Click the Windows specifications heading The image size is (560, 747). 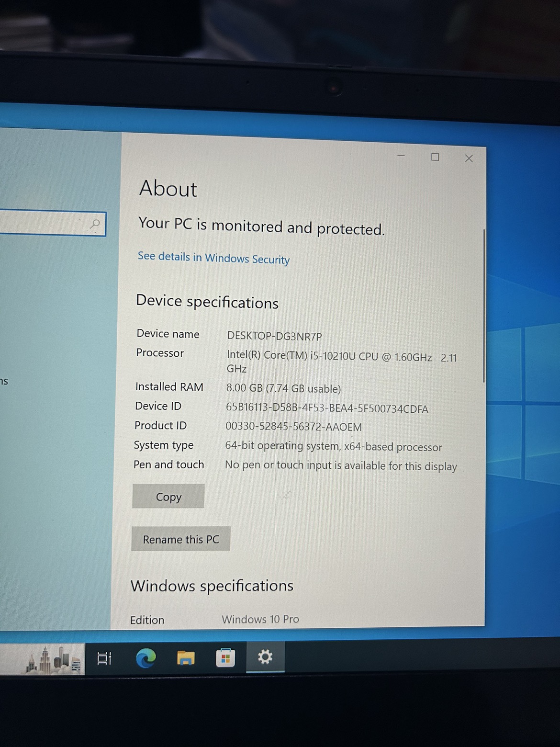point(212,586)
